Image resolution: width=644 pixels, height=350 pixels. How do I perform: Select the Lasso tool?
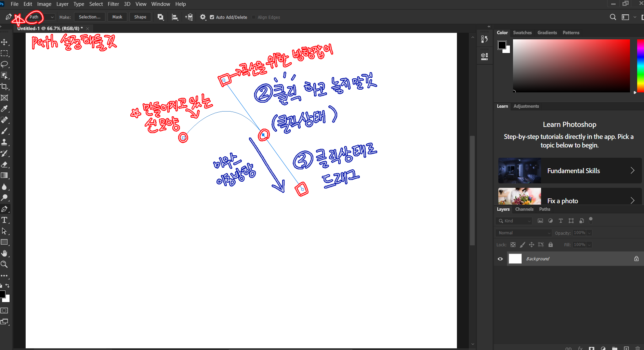4,64
